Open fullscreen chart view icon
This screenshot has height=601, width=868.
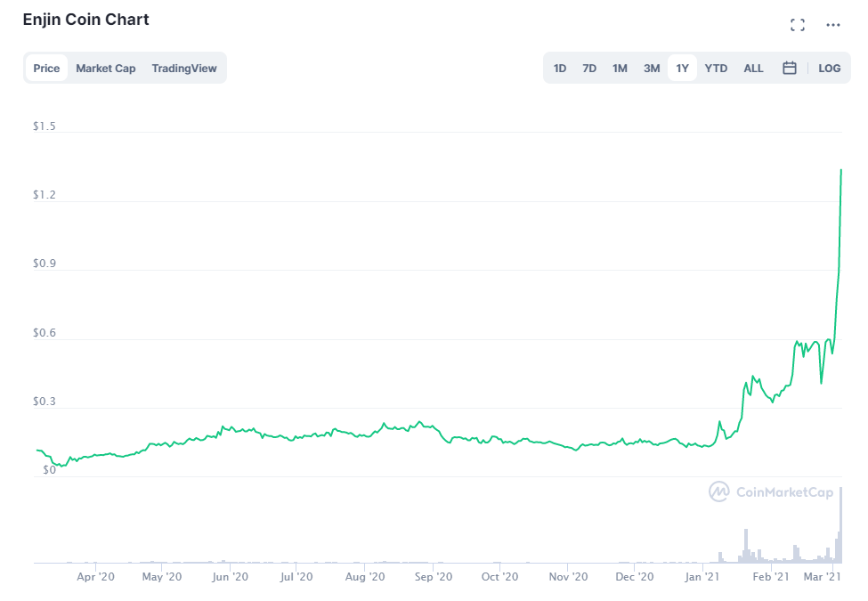coord(797,25)
